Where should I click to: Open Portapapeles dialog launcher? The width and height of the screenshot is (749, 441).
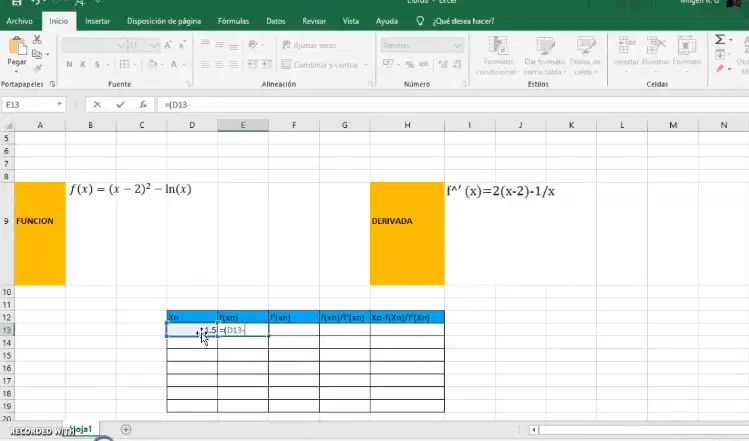[x=52, y=84]
